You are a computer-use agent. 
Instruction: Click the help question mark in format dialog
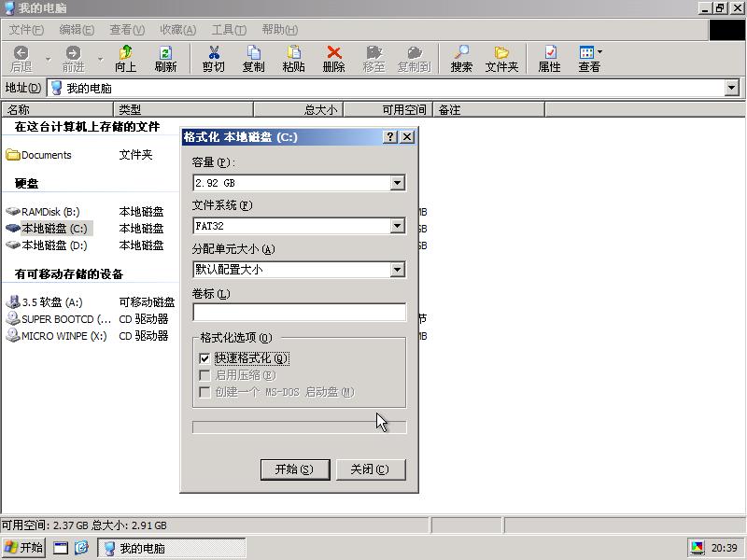tap(389, 137)
